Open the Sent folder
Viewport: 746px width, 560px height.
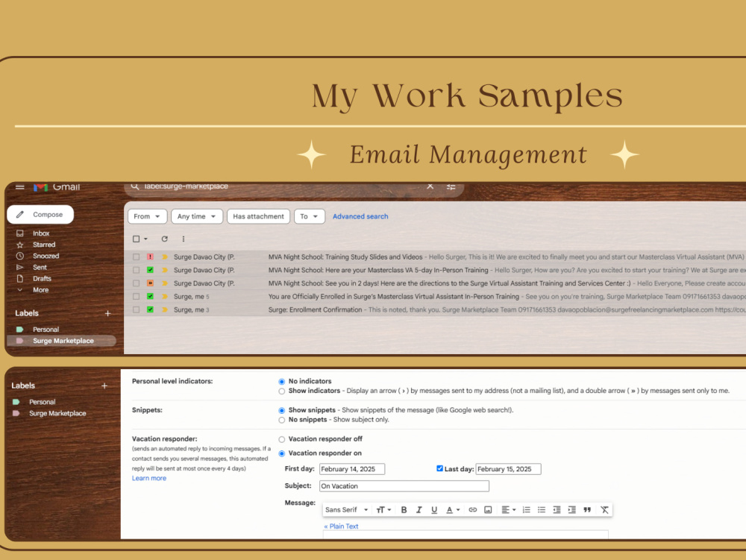point(40,268)
